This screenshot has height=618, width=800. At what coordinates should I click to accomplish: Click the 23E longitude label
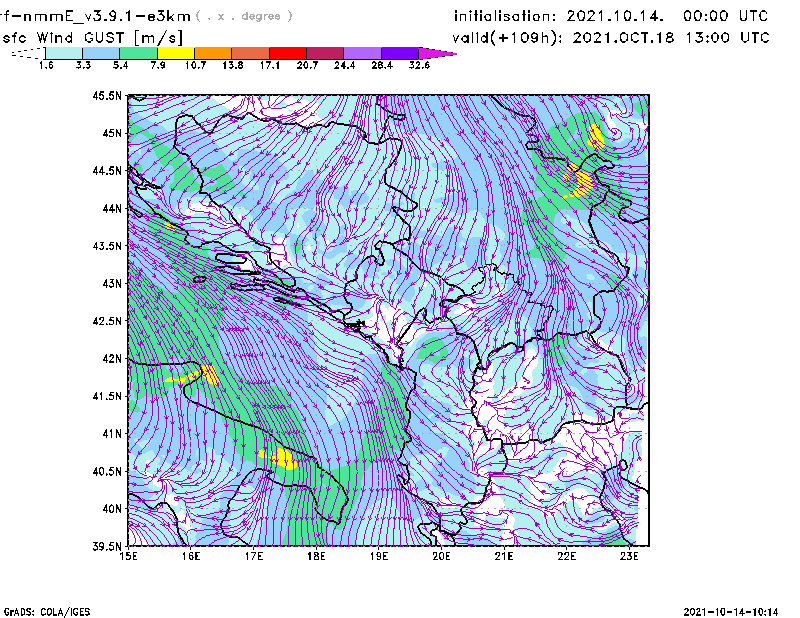(629, 556)
